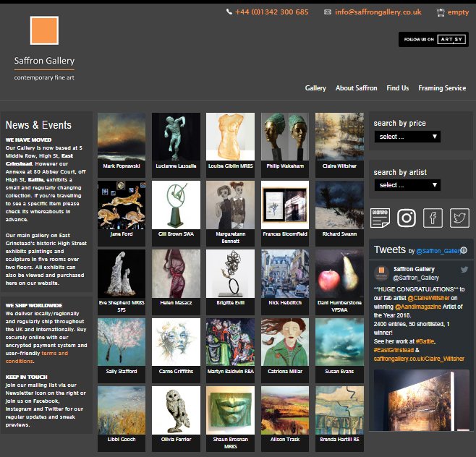Image resolution: width=476 pixels, height=457 pixels.
Task: Open the terms and conditions link
Action: click(37, 357)
